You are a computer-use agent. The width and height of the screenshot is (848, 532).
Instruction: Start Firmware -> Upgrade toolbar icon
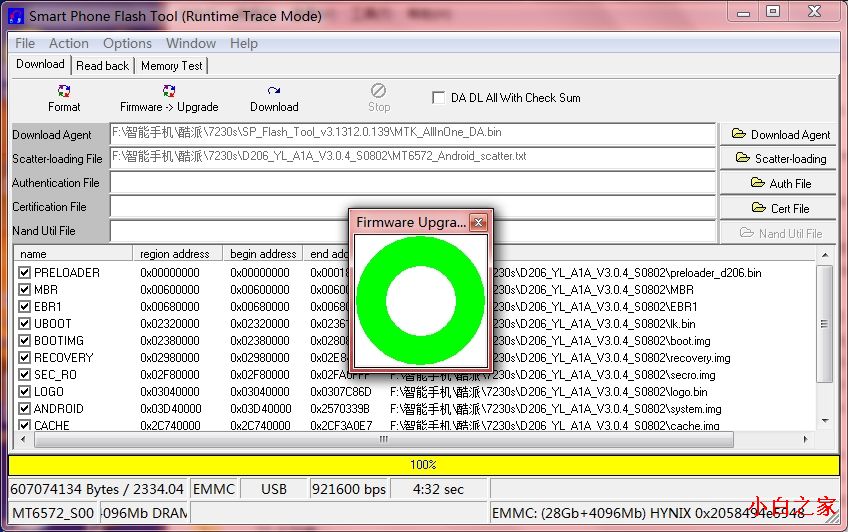tap(169, 91)
